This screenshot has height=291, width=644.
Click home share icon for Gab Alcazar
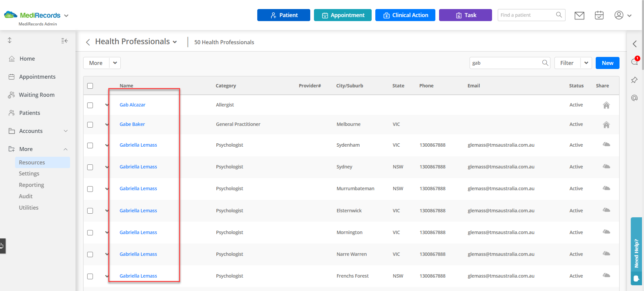point(606,105)
